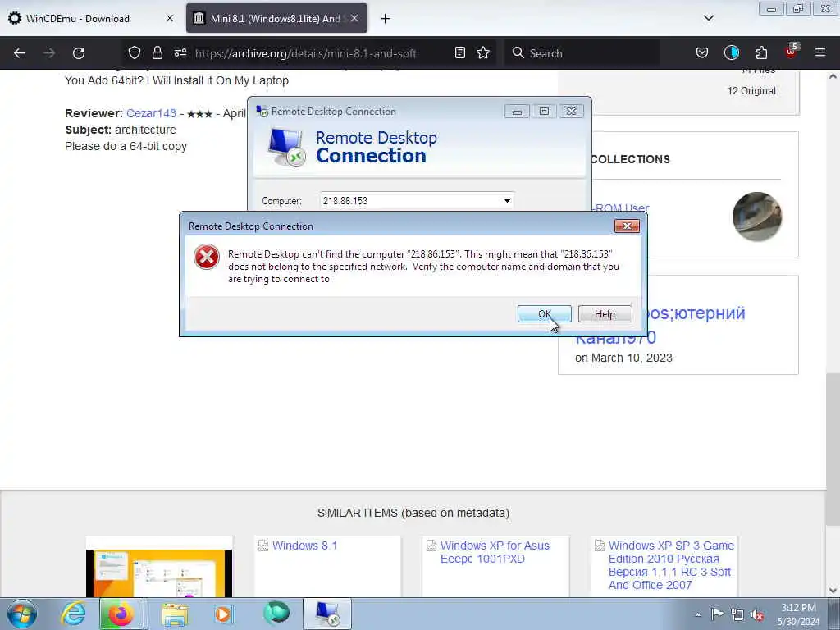
Task: Open reviewer Cezar143 profile link
Action: coord(151,113)
